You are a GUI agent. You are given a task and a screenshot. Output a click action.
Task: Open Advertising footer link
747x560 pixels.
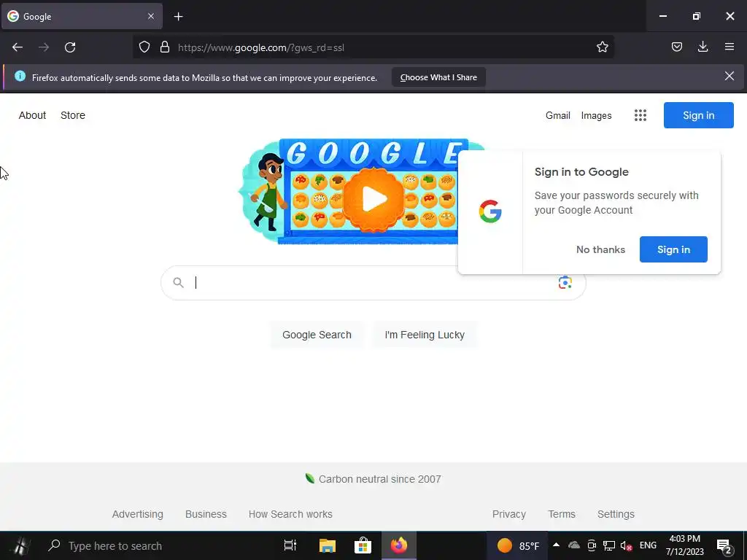point(138,514)
